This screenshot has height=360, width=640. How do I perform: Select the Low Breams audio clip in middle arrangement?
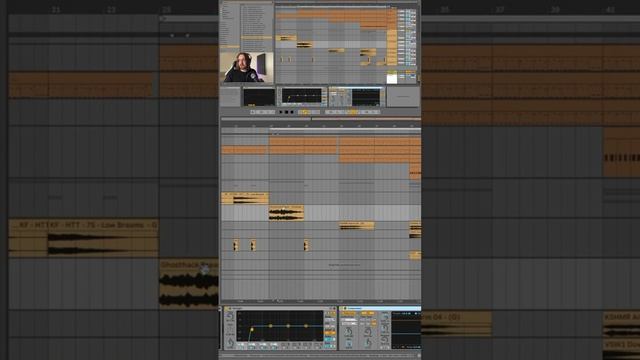coord(245,198)
